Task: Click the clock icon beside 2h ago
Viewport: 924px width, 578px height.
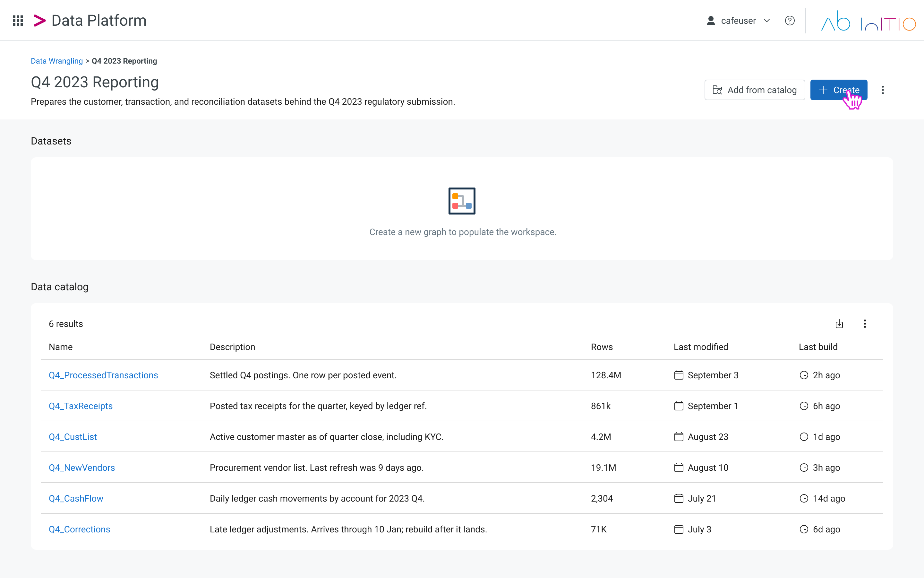Action: tap(804, 375)
